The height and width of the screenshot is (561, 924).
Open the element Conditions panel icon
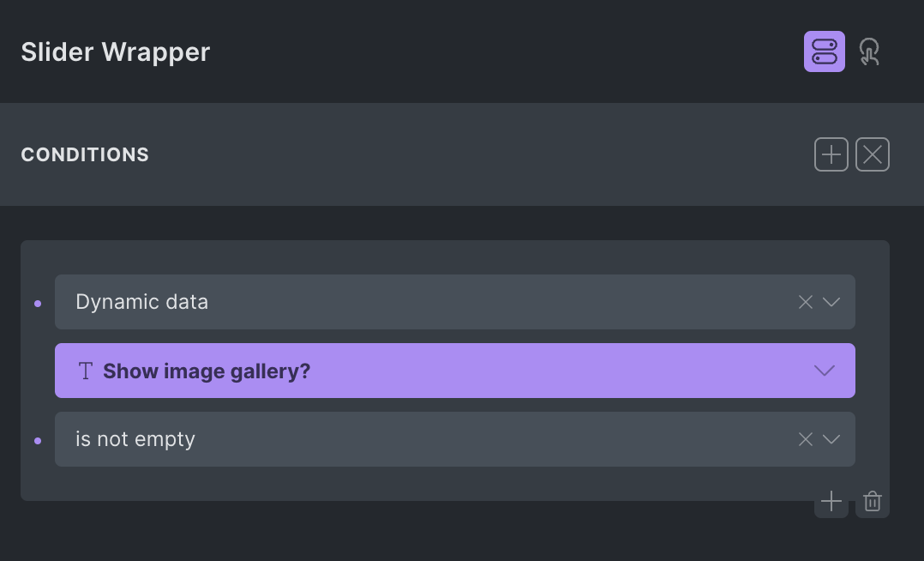825,51
